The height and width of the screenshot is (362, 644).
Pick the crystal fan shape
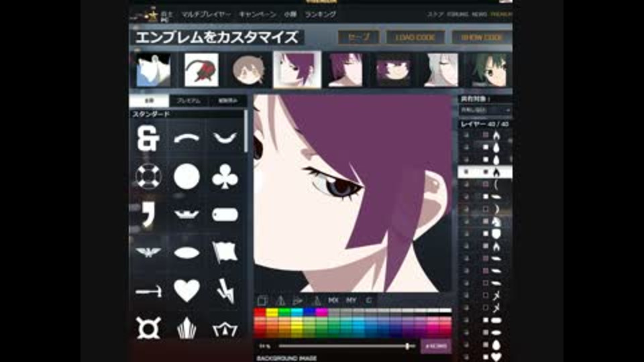(x=186, y=328)
